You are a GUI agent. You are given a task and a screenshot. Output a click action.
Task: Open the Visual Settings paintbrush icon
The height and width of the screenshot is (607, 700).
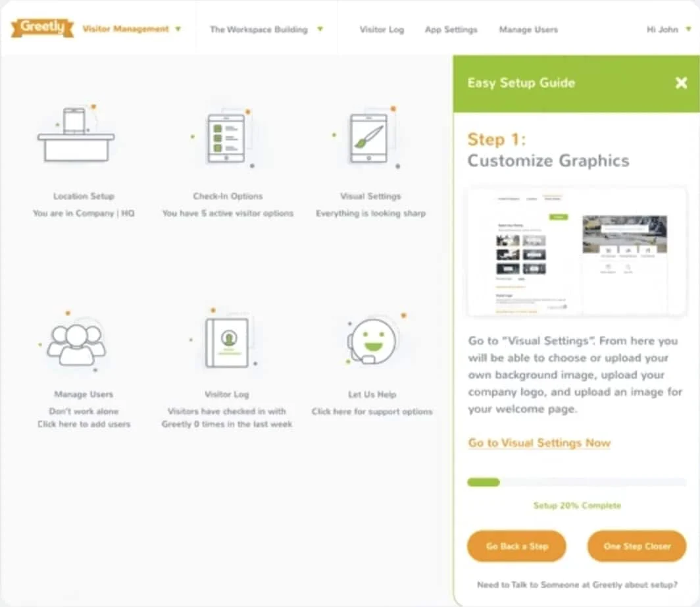[368, 138]
